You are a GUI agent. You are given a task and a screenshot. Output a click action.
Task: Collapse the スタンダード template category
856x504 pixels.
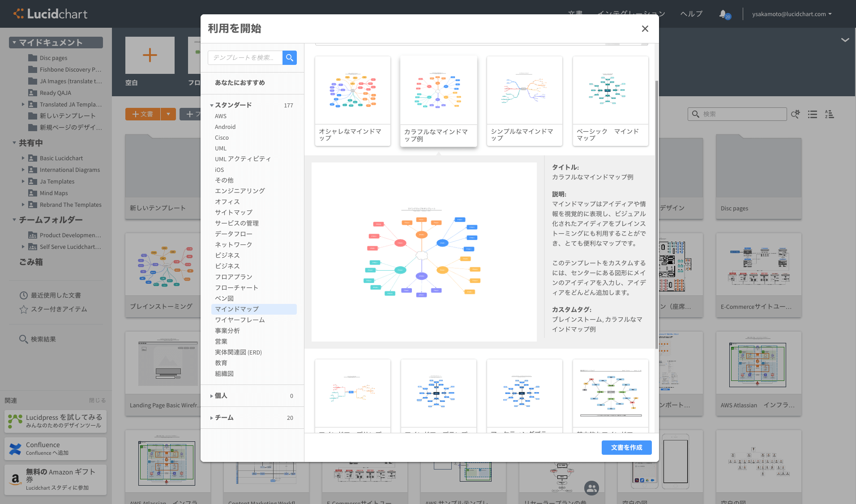click(212, 105)
